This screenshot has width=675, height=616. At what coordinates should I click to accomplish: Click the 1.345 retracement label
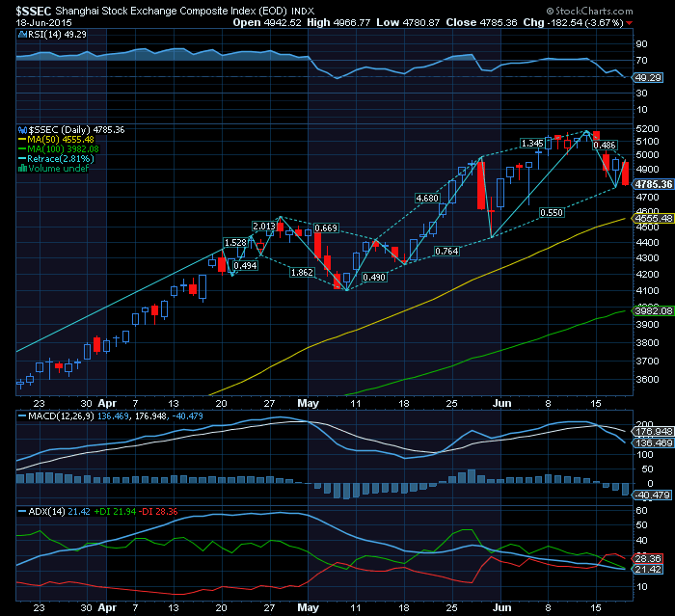click(x=532, y=144)
